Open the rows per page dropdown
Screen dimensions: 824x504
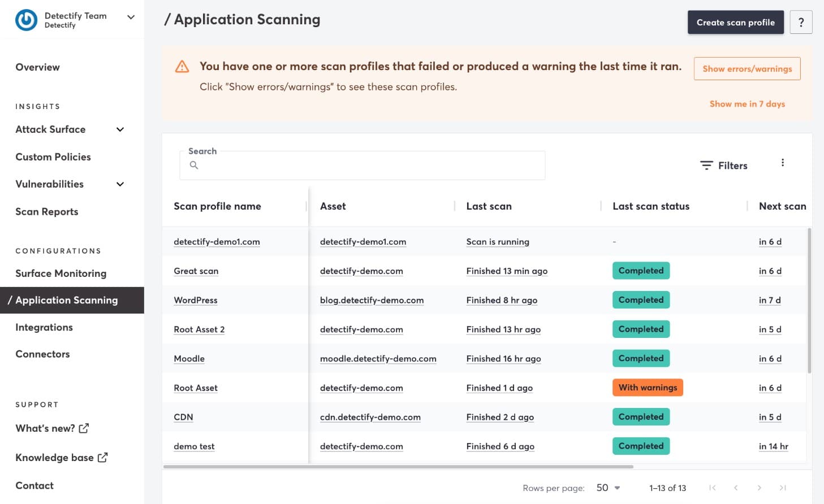tap(609, 488)
